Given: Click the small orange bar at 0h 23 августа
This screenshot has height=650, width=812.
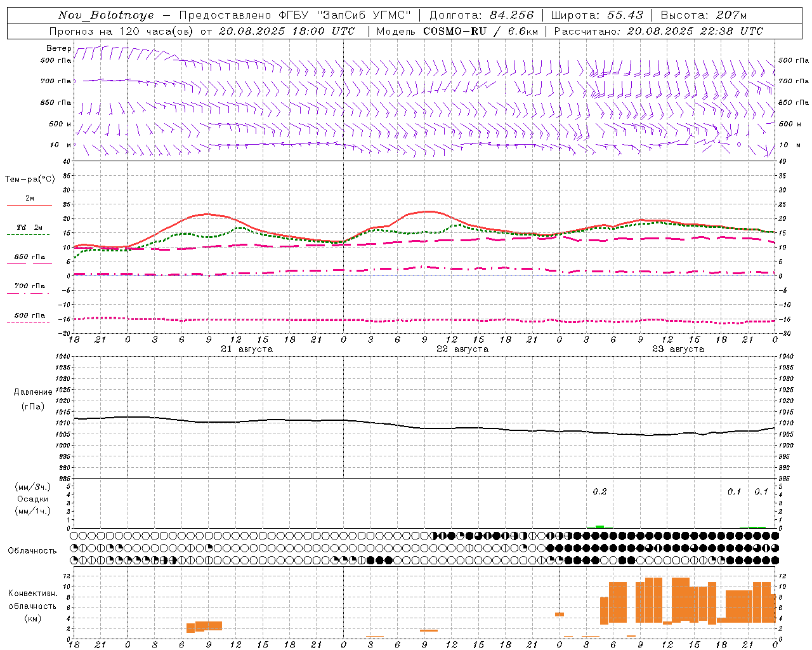Looking at the screenshot, I should coord(560,614).
